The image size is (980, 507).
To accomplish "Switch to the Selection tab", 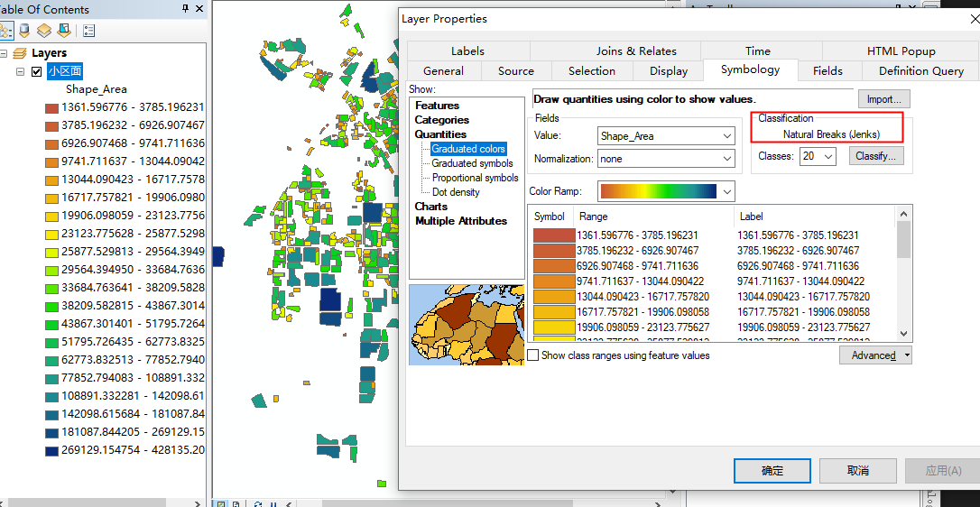I will 592,70.
